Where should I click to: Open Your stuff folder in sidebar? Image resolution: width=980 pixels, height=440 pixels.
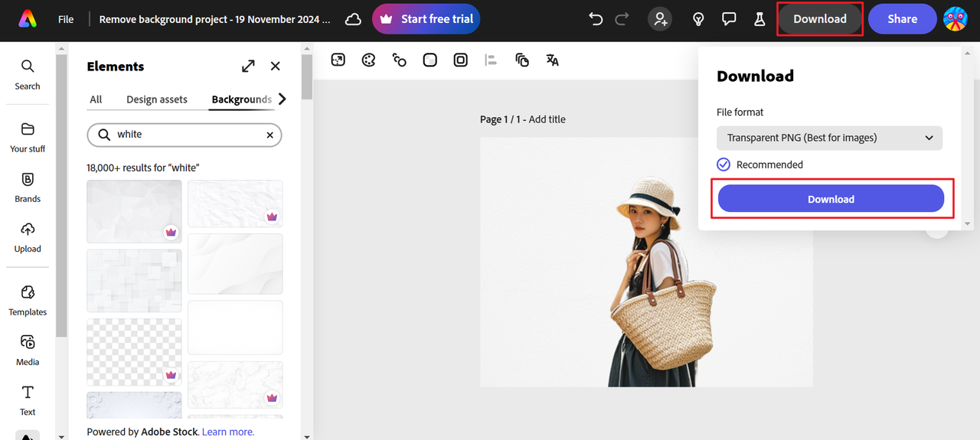pos(28,137)
